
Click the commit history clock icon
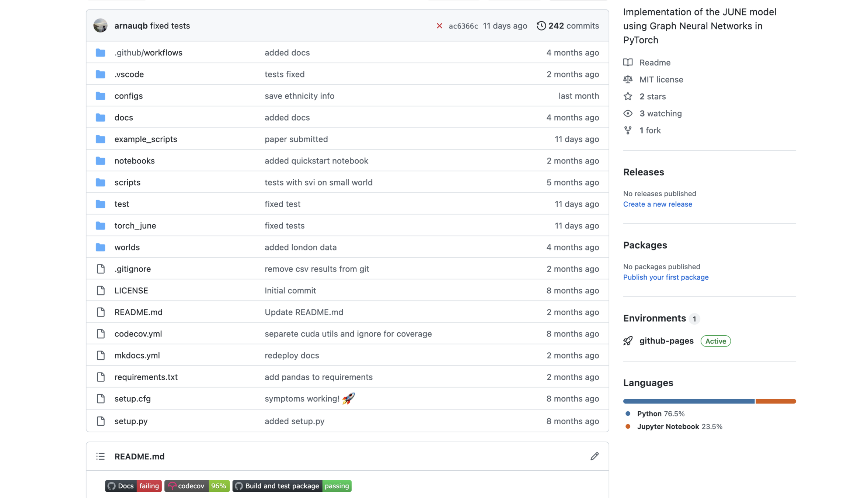tap(541, 26)
